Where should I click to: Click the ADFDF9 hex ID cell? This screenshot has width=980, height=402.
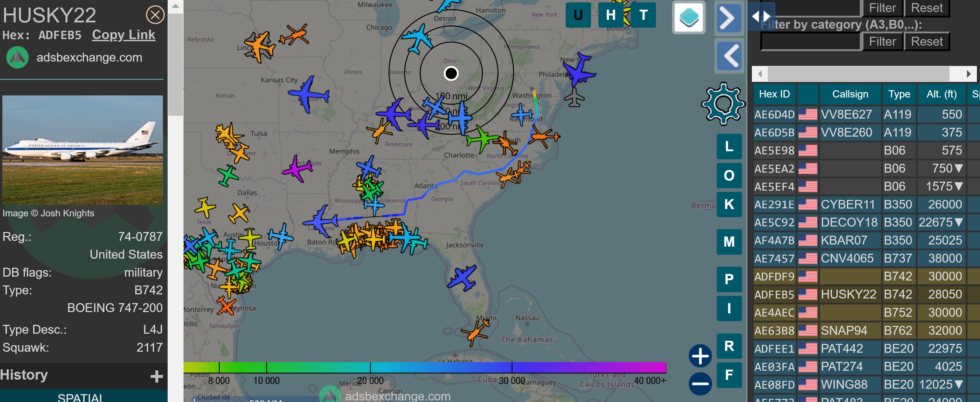tap(774, 277)
